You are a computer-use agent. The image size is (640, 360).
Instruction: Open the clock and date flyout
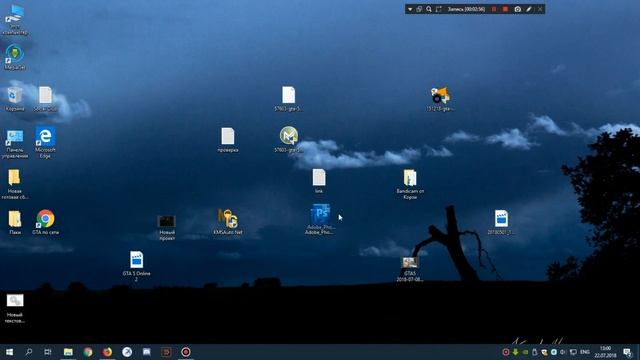[606, 352]
